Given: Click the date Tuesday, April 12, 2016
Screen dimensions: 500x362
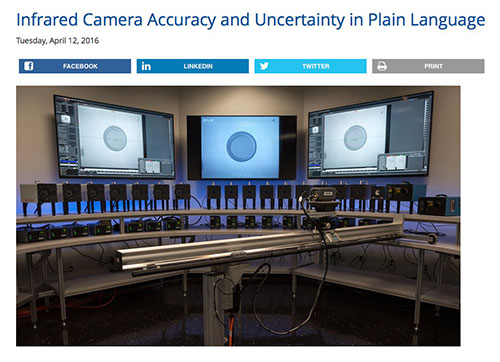Looking at the screenshot, I should point(58,41).
